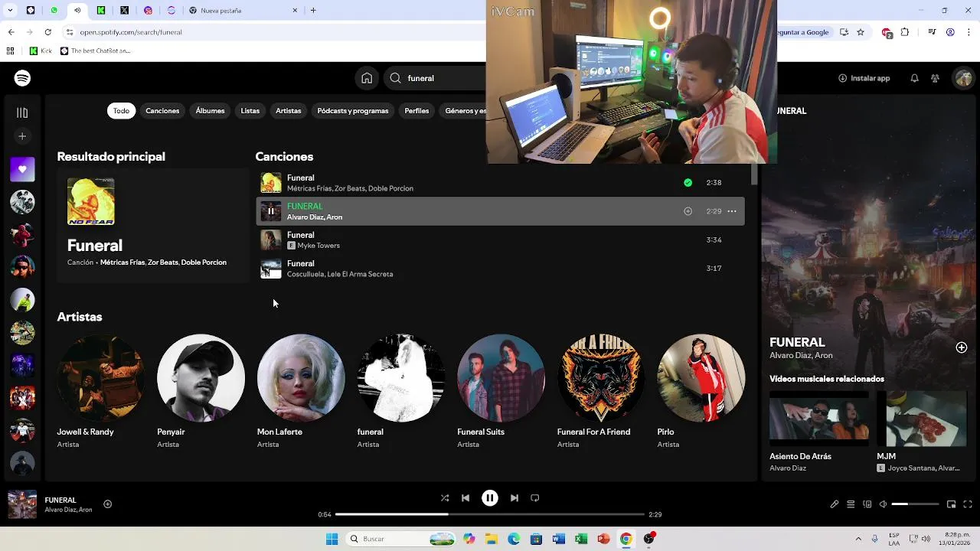Select the Todo filter chip

122,111
